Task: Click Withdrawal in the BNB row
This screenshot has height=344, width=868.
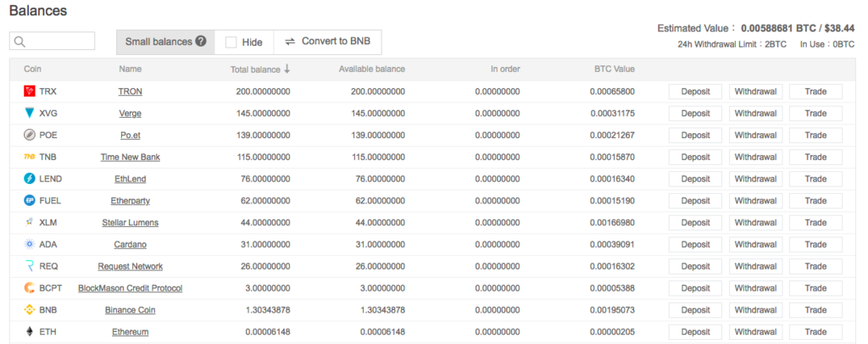Action: [755, 310]
